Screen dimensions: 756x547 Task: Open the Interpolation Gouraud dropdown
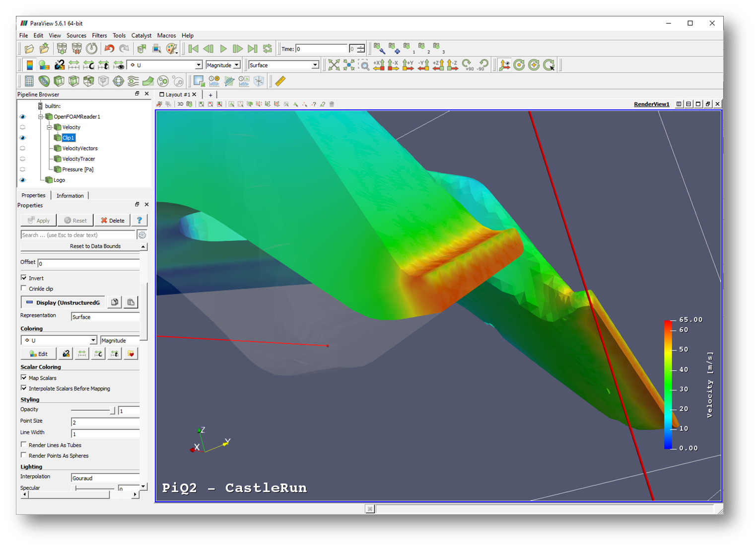point(105,478)
